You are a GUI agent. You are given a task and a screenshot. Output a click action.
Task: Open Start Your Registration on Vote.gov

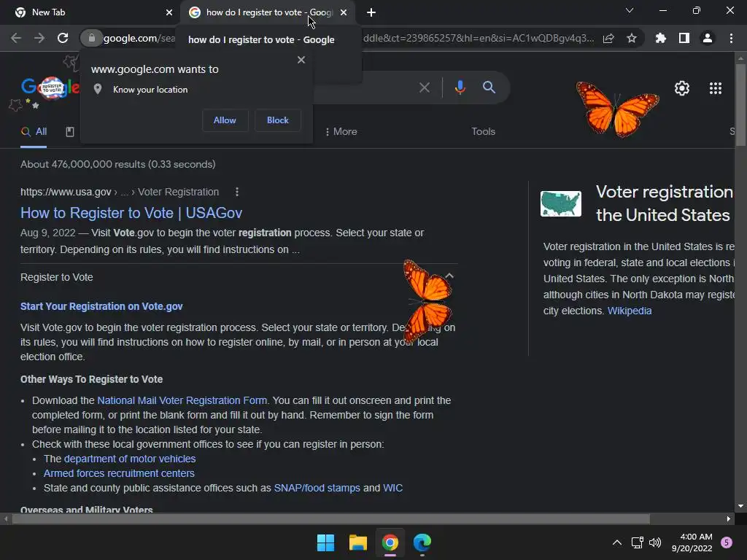click(x=101, y=306)
